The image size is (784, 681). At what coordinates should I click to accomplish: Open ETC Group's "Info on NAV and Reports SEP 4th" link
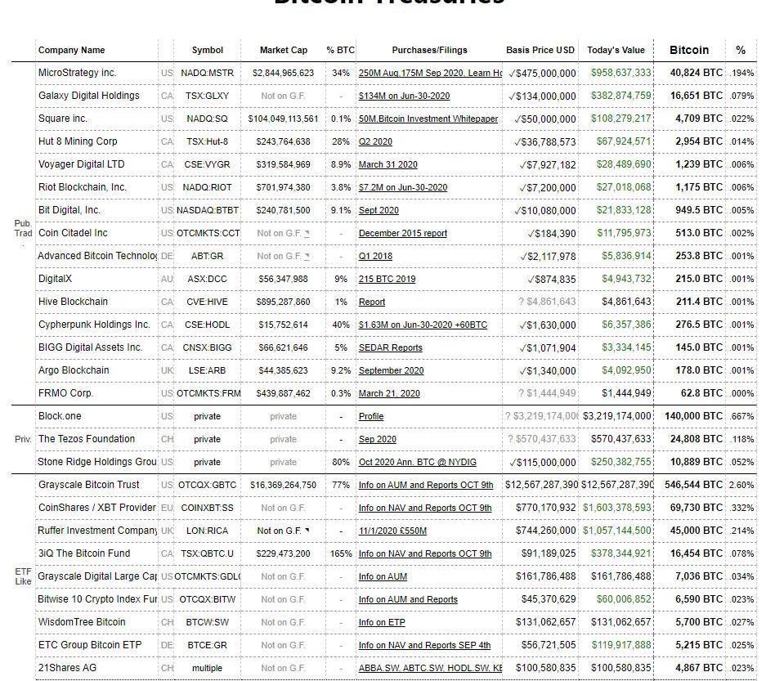424,646
